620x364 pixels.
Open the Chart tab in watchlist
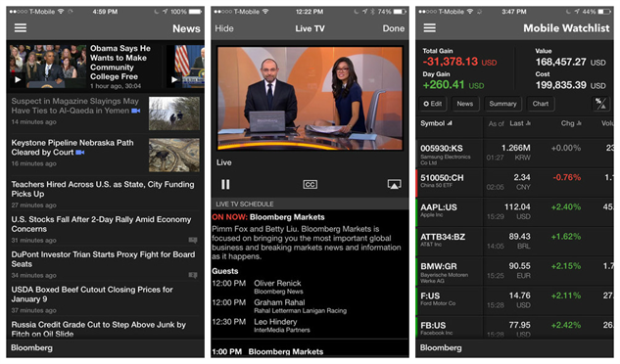pyautogui.click(x=540, y=104)
